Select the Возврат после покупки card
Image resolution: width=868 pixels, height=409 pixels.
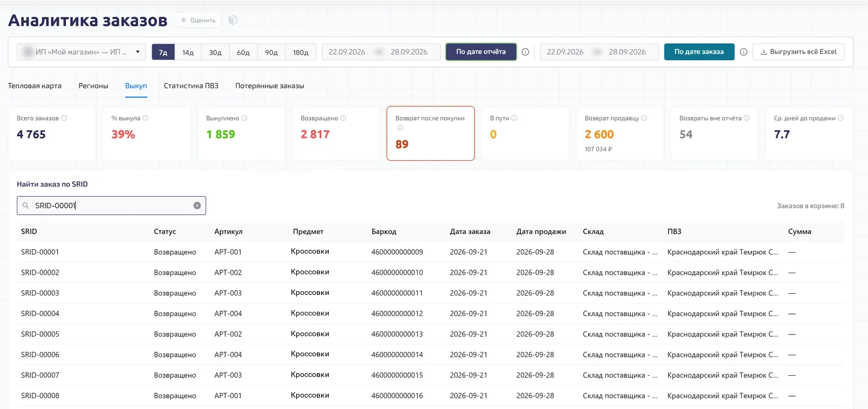click(430, 133)
